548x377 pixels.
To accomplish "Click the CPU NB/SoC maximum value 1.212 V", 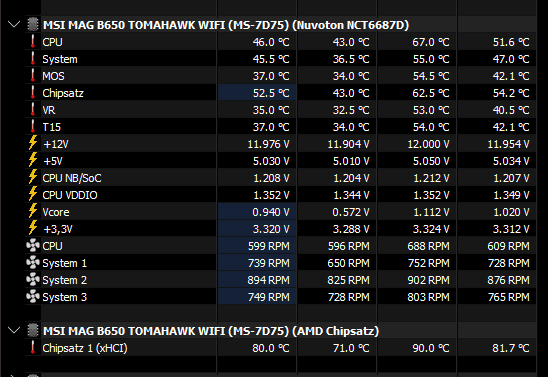I will [x=431, y=178].
